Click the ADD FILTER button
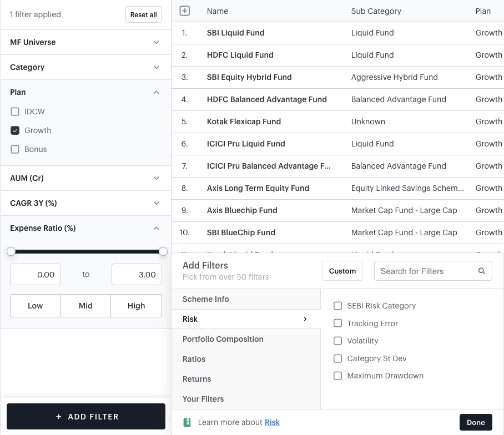 (86, 416)
